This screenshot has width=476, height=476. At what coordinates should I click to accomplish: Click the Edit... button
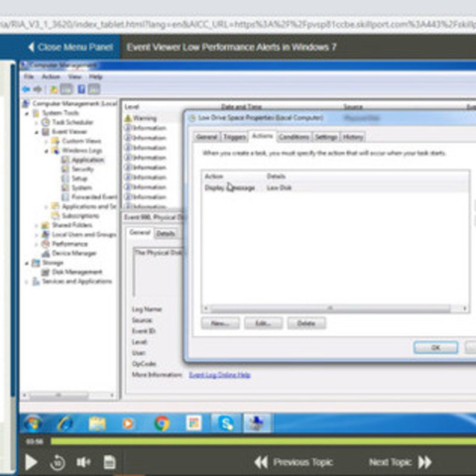[263, 323]
